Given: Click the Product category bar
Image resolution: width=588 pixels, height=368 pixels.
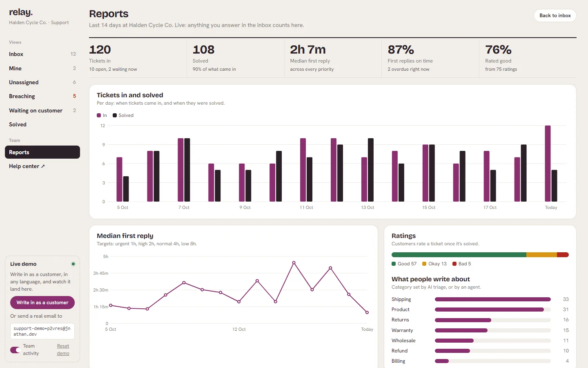Looking at the screenshot, I should point(489,310).
